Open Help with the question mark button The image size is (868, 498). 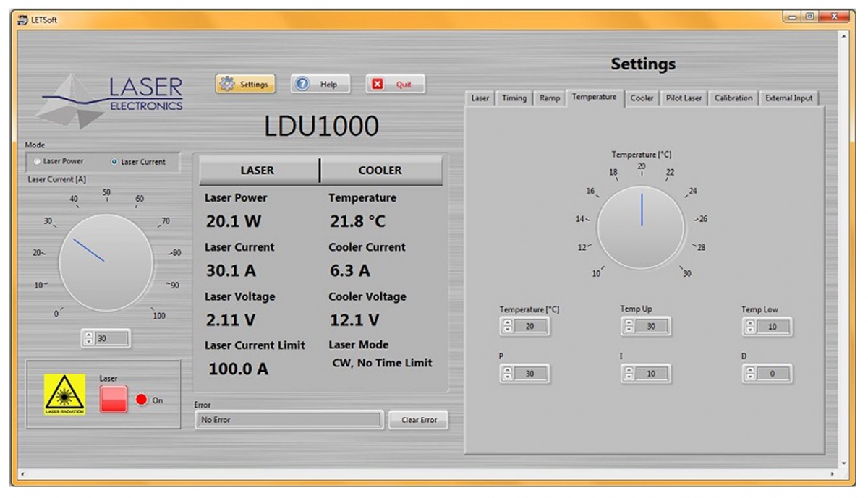[320, 85]
